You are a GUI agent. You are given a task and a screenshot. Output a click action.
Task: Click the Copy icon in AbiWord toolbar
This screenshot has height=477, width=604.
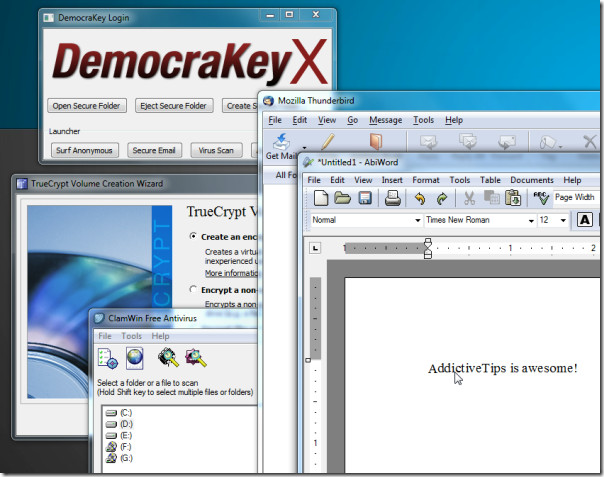click(x=491, y=198)
